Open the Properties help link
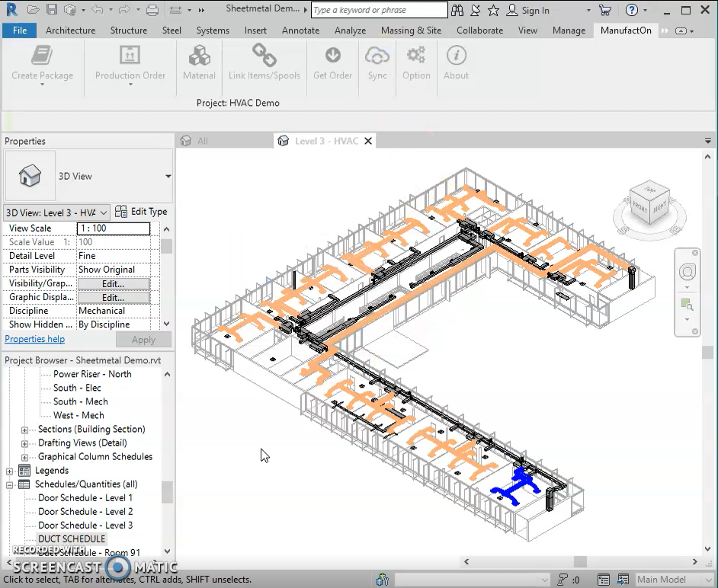The height and width of the screenshot is (588, 718). pyautogui.click(x=35, y=339)
